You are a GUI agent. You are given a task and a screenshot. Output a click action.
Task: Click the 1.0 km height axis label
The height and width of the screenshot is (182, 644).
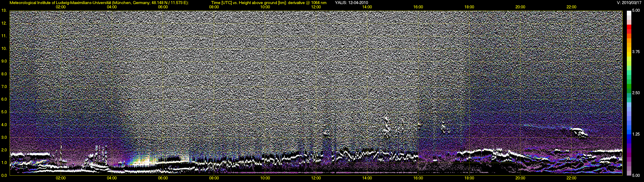click(x=4, y=163)
